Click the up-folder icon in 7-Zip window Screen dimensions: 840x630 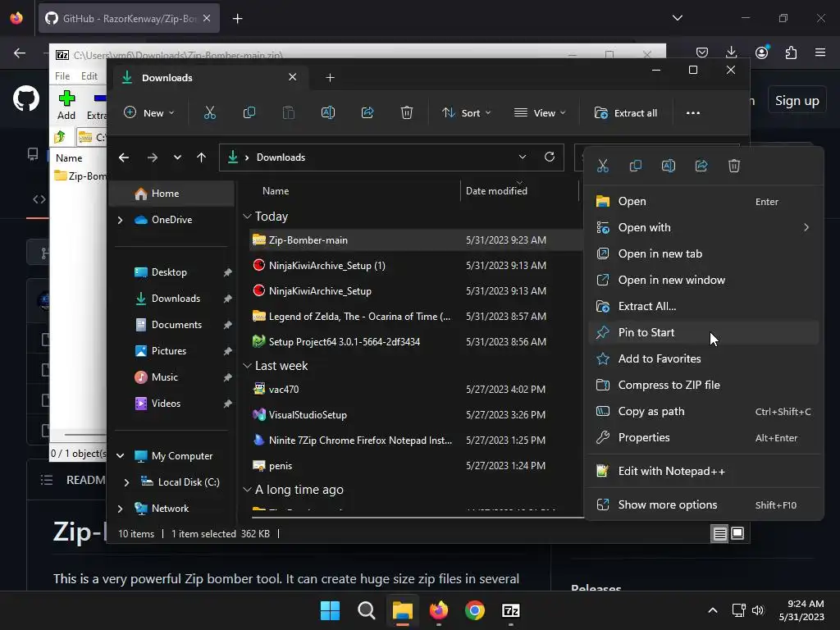60,137
